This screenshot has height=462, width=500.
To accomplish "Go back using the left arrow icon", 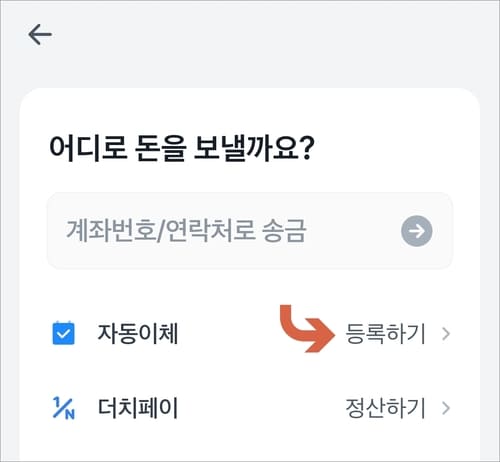I will pyautogui.click(x=40, y=34).
